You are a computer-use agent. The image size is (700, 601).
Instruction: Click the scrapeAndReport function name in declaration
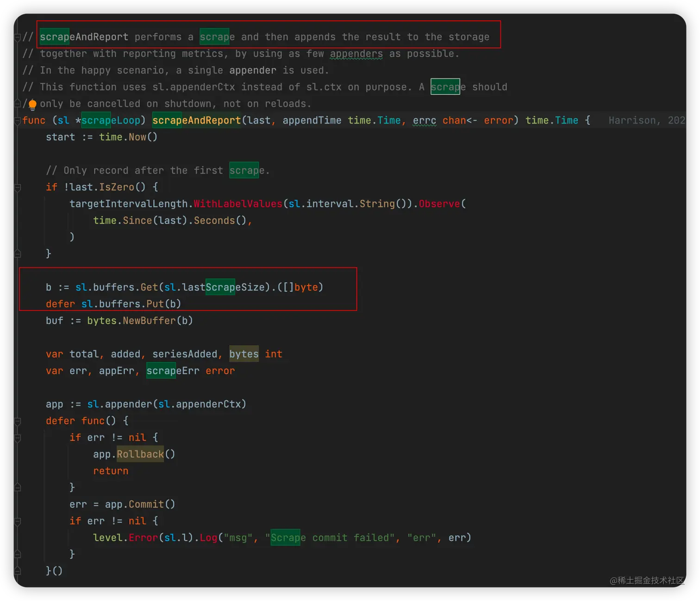coord(197,121)
